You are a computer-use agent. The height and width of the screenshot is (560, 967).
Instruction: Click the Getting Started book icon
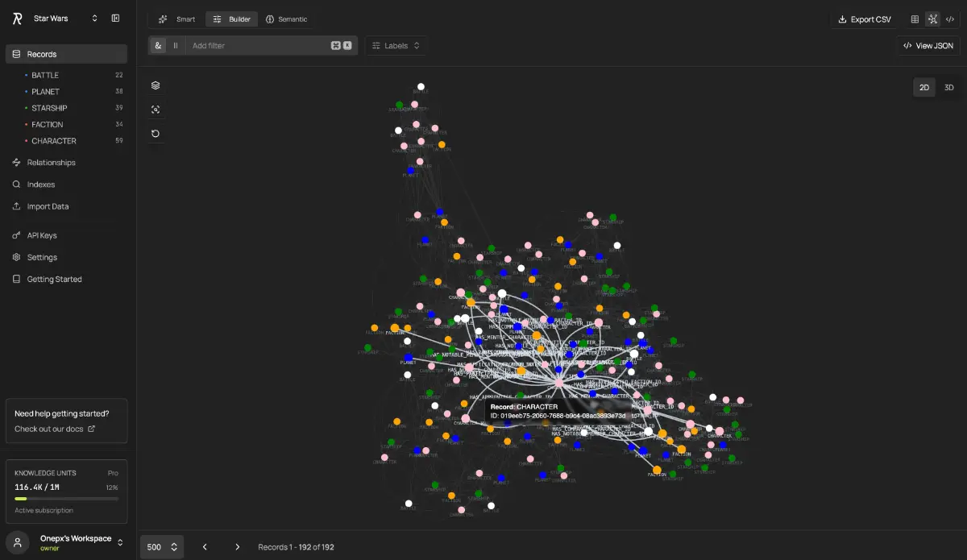click(16, 280)
